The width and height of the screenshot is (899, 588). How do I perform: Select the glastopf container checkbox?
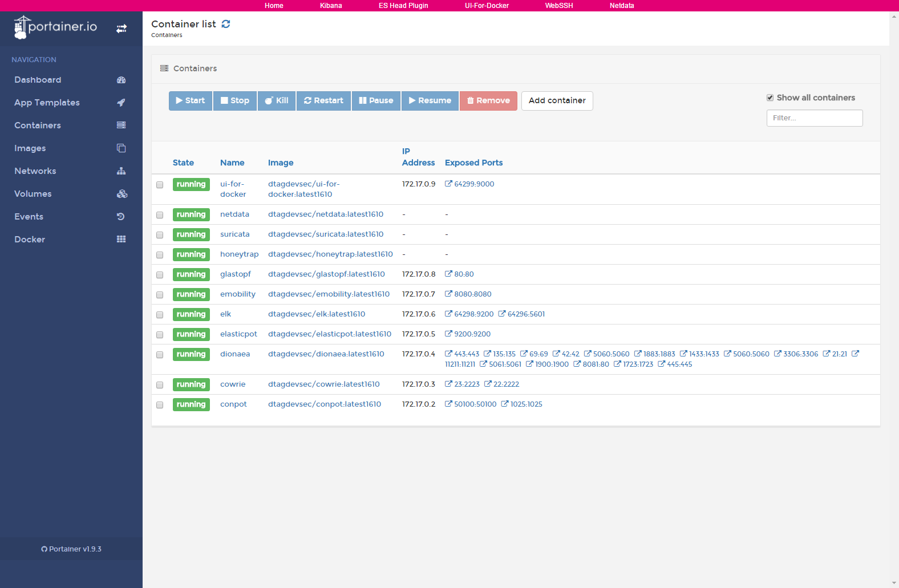(160, 275)
